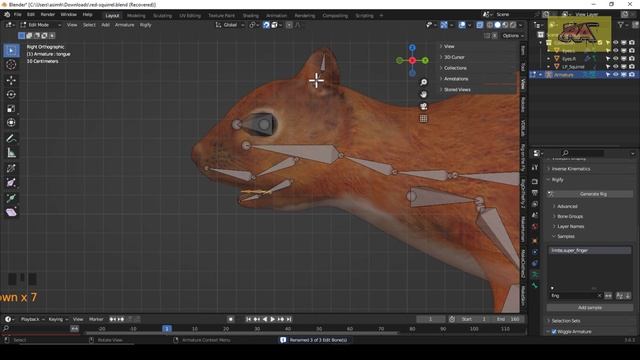
Task: Click the pan hand viewport icon
Action: 424,94
